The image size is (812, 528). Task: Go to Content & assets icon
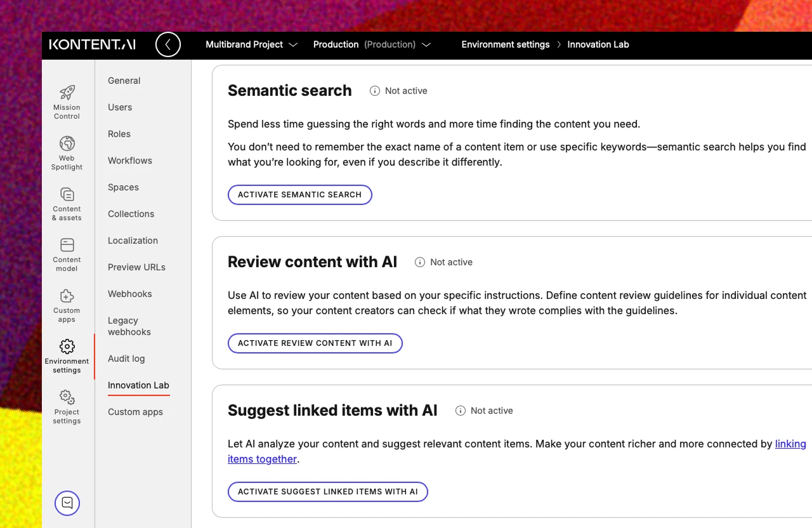coord(67,195)
